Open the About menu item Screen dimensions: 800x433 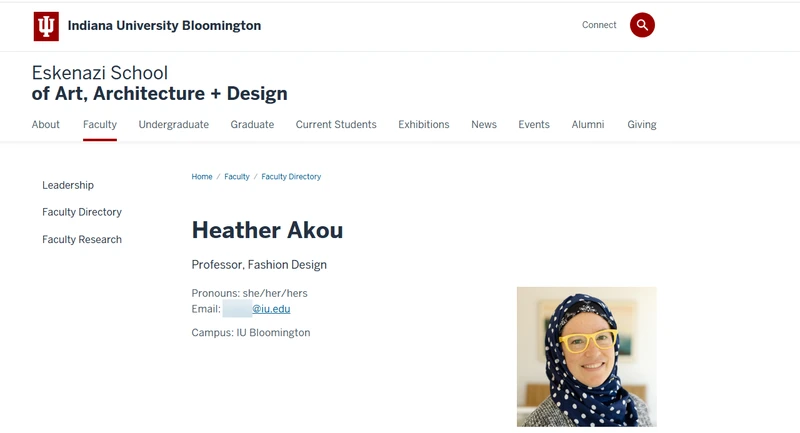click(45, 124)
